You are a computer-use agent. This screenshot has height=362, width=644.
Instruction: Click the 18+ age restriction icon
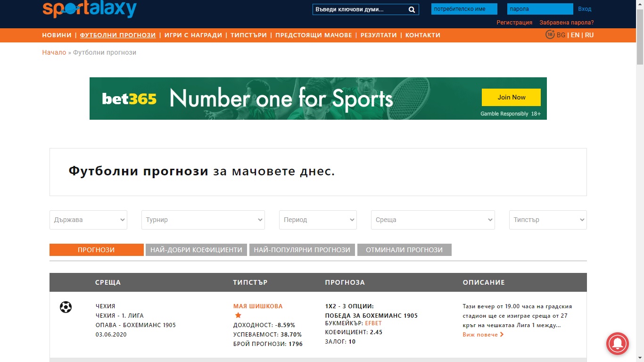[x=550, y=34]
